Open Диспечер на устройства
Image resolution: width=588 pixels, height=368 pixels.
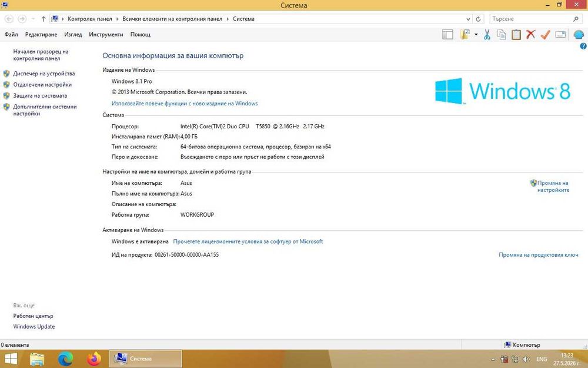(44, 74)
